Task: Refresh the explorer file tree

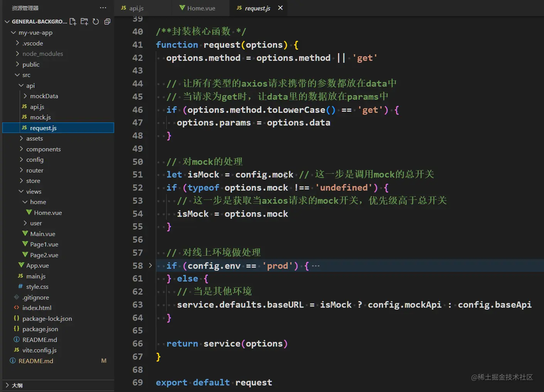Action: click(x=96, y=22)
